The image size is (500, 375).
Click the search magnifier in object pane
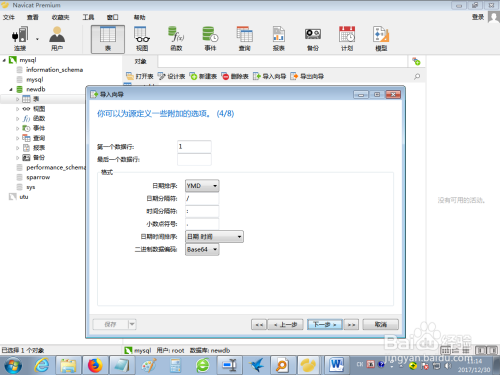point(417,77)
